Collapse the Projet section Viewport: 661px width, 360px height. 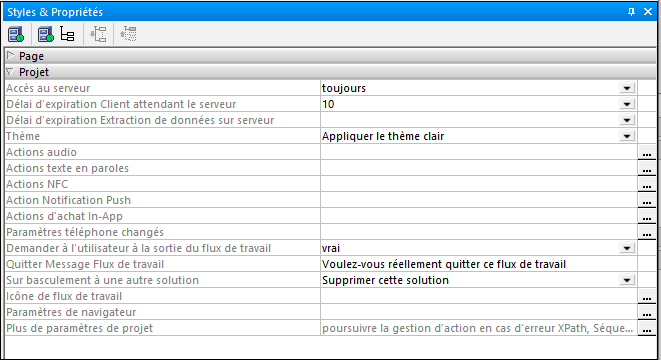(x=11, y=72)
